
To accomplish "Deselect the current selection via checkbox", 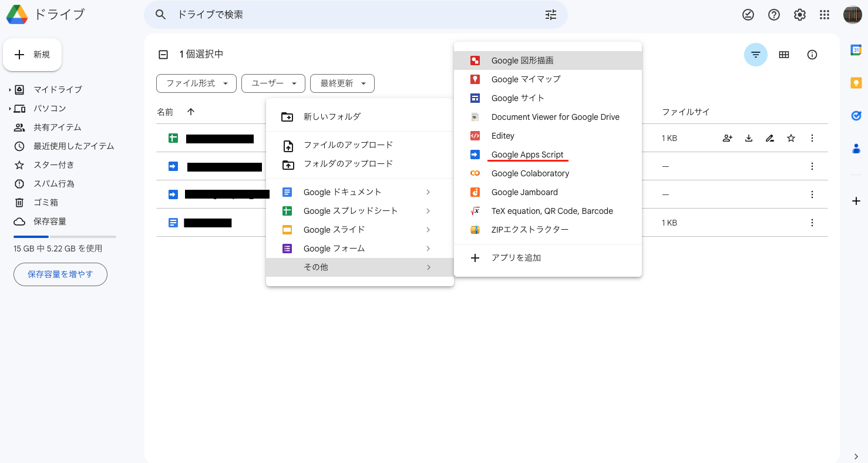I will (x=163, y=53).
